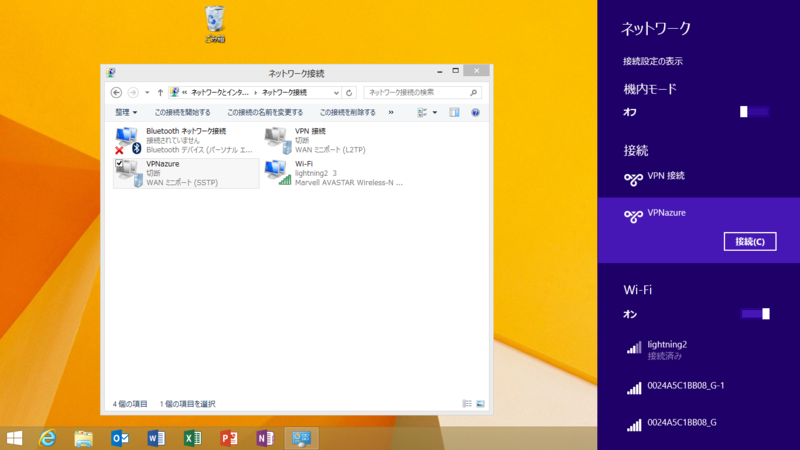Click the Back arrow in Network Connections window
The width and height of the screenshot is (800, 450).
[x=116, y=92]
